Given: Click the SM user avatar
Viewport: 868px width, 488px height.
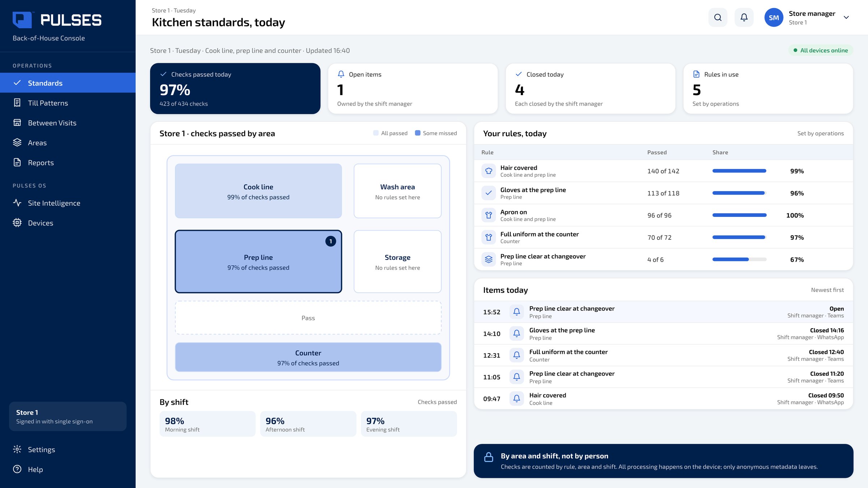Looking at the screenshot, I should 774,17.
